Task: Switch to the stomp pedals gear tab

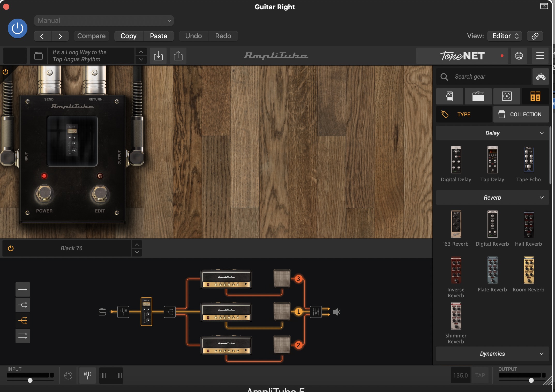Action: click(x=450, y=96)
